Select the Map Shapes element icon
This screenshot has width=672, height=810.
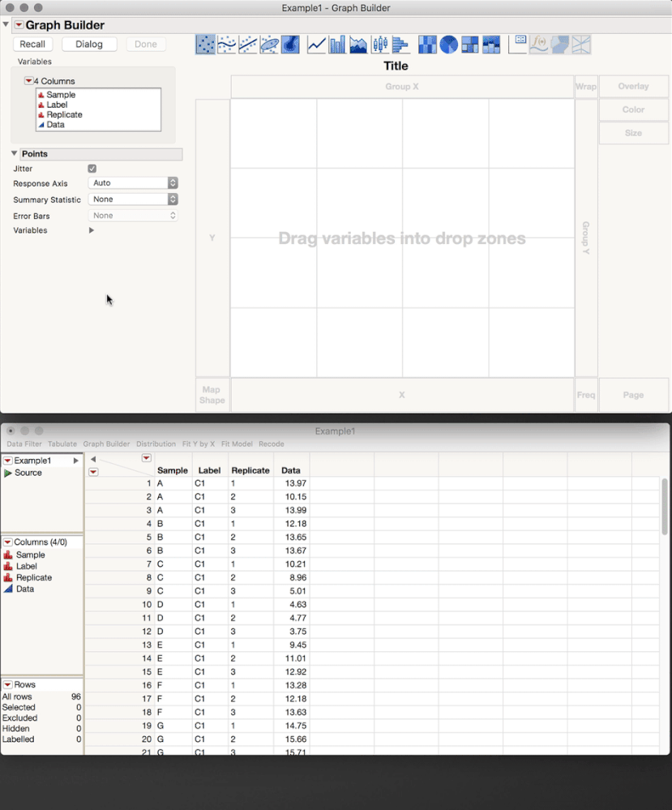pyautogui.click(x=560, y=45)
